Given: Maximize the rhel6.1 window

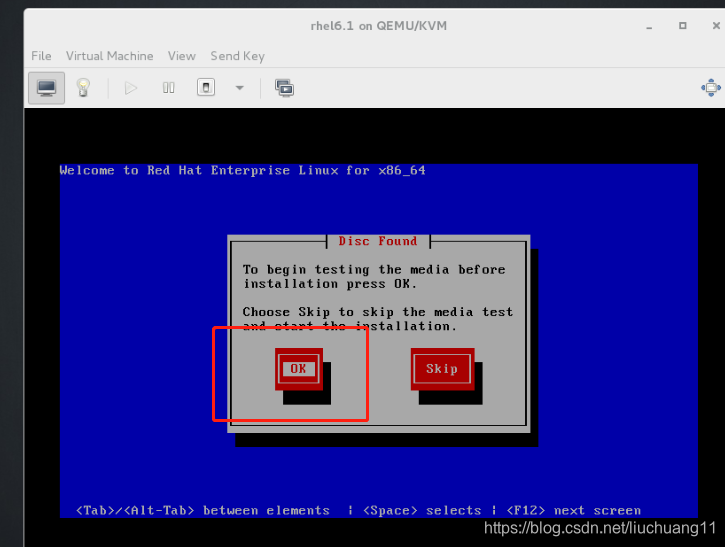Looking at the screenshot, I should coord(682,26).
